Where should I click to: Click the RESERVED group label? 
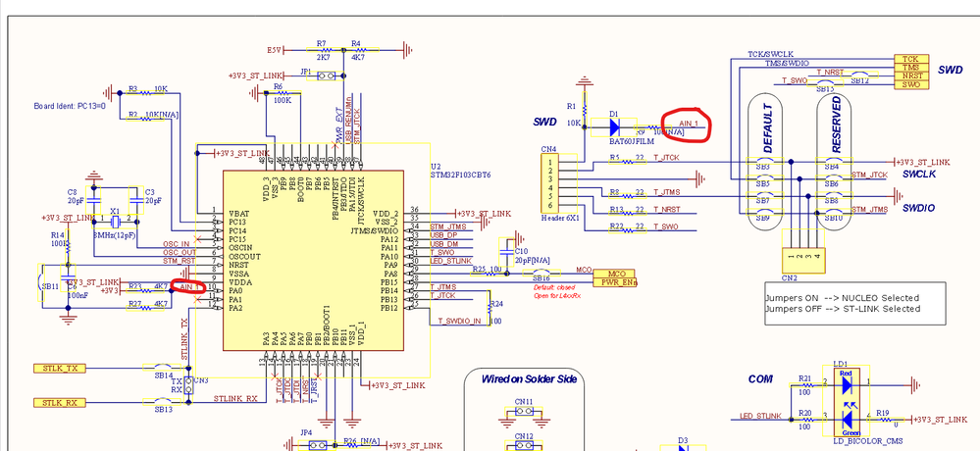tap(837, 126)
